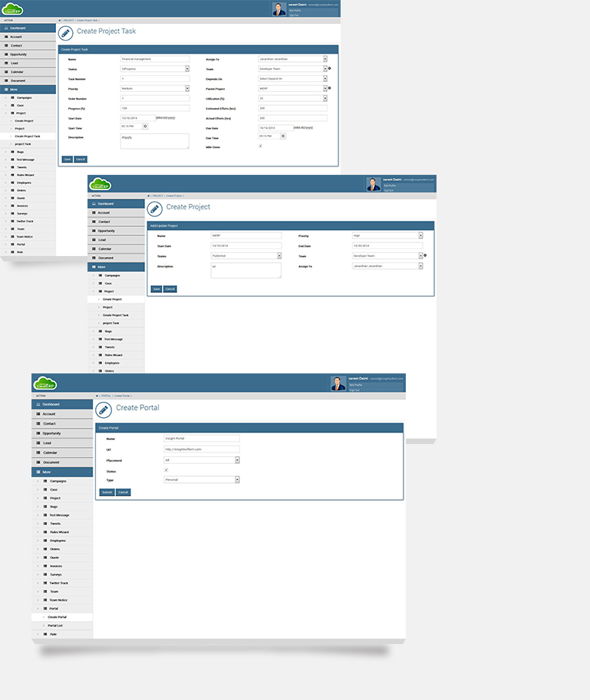
Task: Click More menu in Create Project window
Action: coord(116,267)
